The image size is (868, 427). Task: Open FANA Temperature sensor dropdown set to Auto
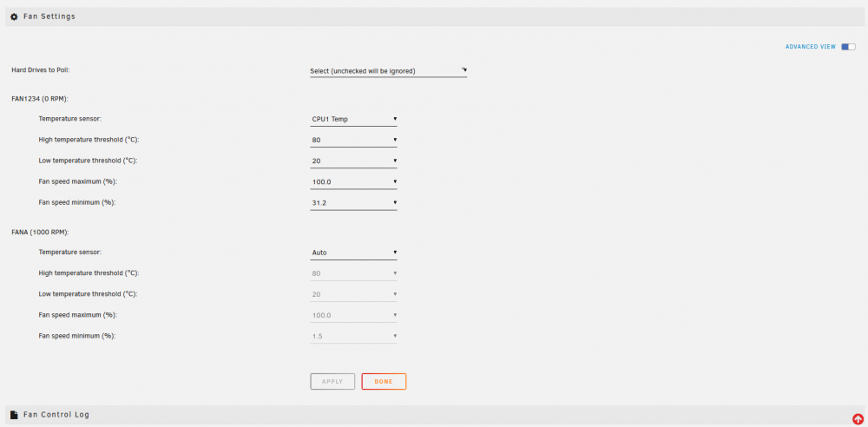pos(354,253)
